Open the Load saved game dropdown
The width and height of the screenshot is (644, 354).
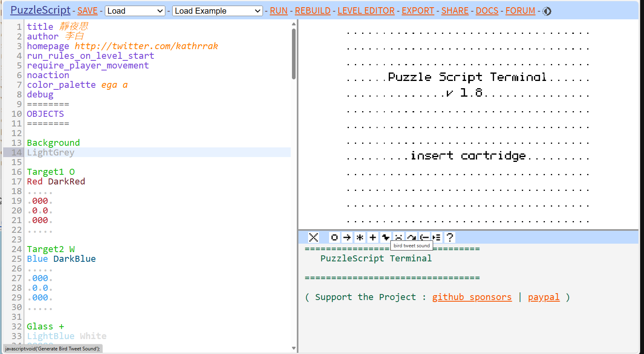pyautogui.click(x=135, y=11)
